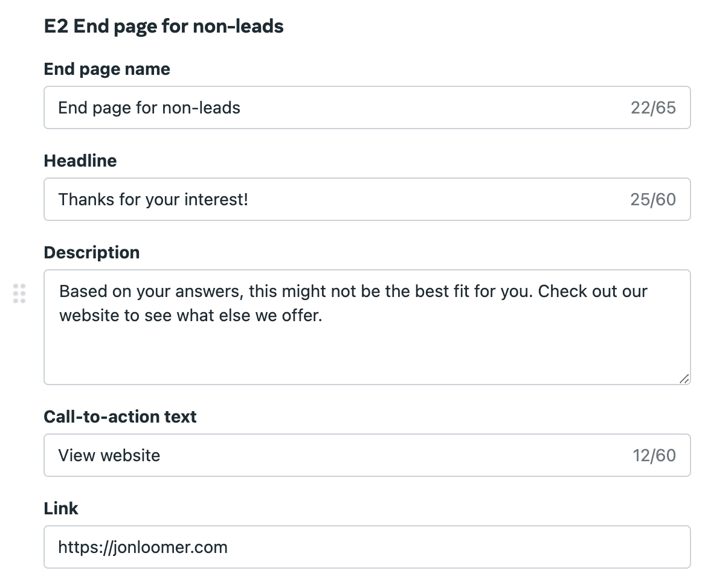Click the "Headline" field label
708x588 pixels.
tap(80, 161)
